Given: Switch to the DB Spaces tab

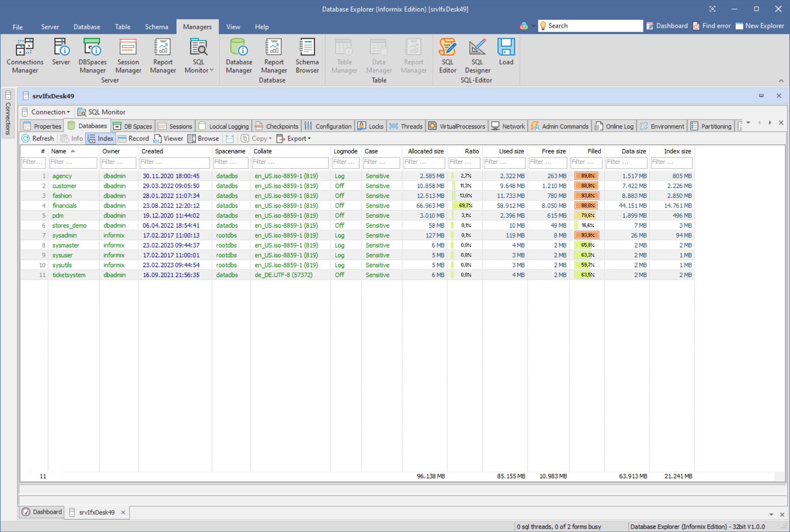Looking at the screenshot, I should 133,126.
